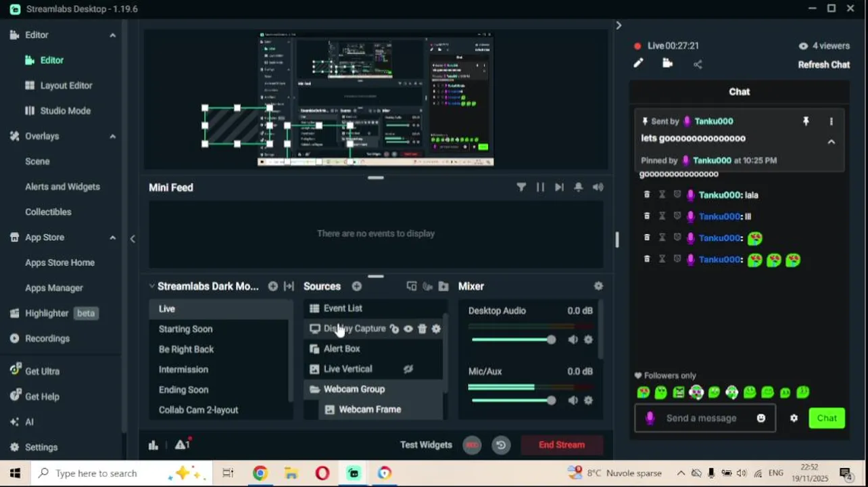Delete the Display Capture source
Screen dimensions: 868x487
[422, 329]
